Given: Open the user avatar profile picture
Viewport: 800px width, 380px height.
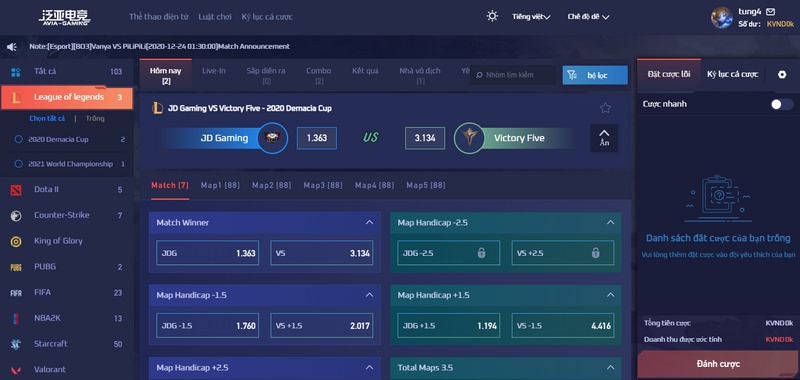Looking at the screenshot, I should point(721,17).
